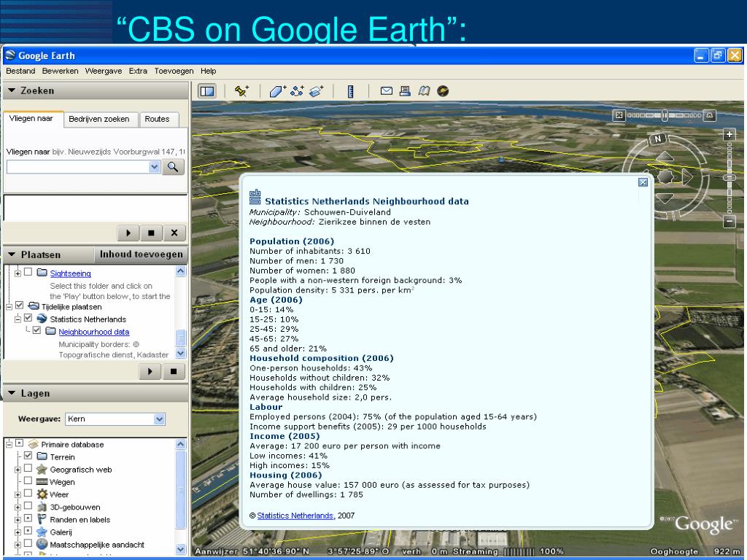The height and width of the screenshot is (560, 747).
Task: Clear search results with X button
Action: click(174, 233)
